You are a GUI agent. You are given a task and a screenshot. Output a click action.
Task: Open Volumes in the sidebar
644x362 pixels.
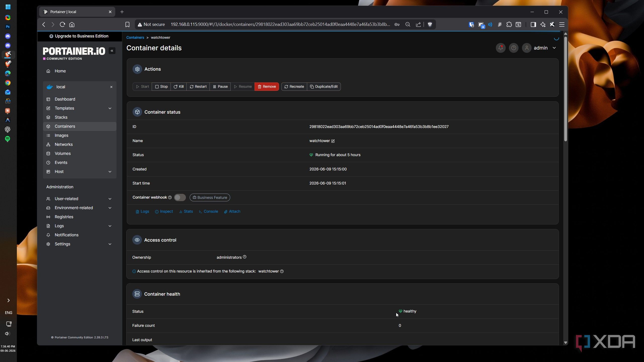click(80, 153)
